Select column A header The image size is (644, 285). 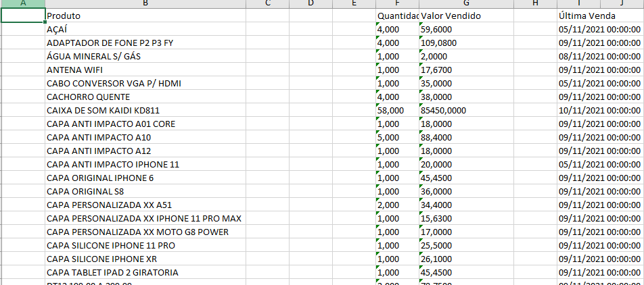[23, 3]
